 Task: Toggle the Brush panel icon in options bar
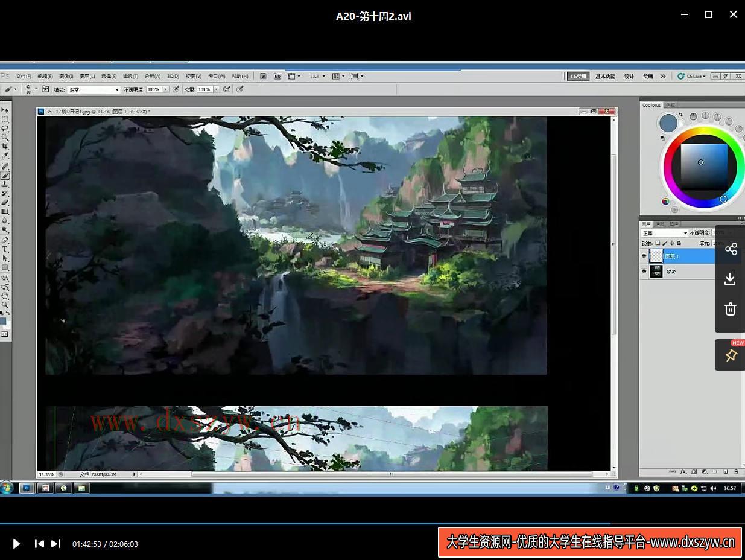coord(46,89)
